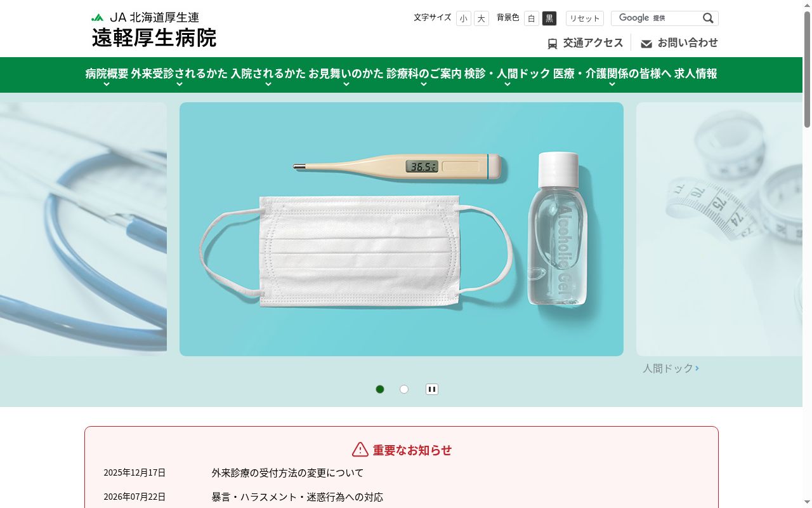Viewport: 812px width, 508px height.
Task: Expand the 外来受診されるかた menu chevron
Action: (x=179, y=84)
